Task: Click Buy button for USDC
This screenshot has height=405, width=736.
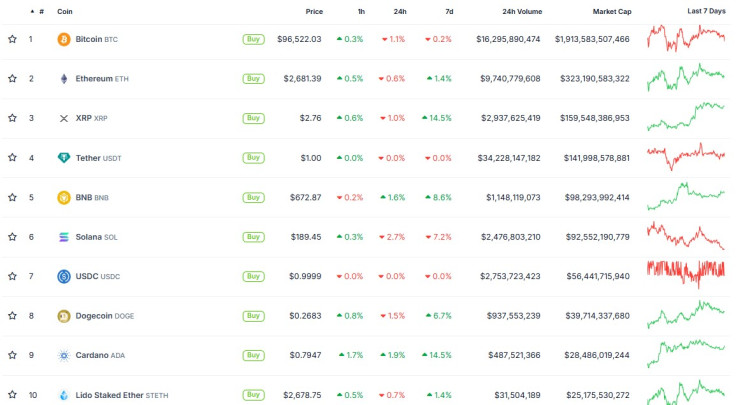Action: pos(253,276)
